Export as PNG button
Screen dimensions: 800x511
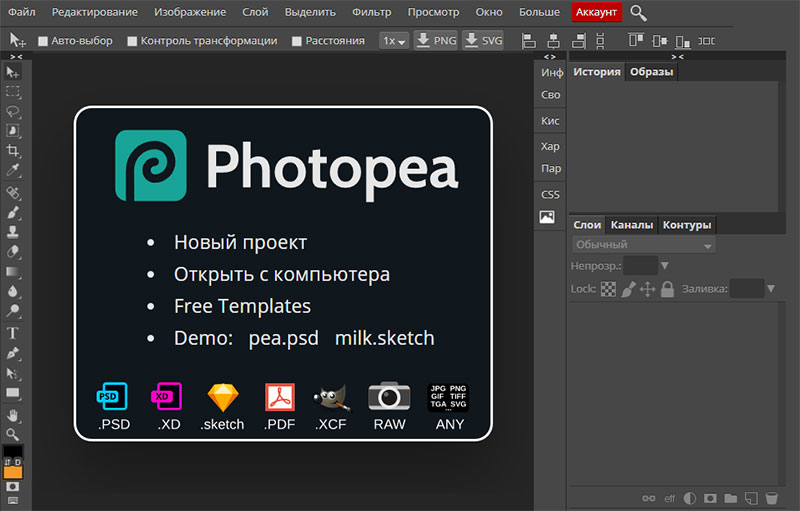pyautogui.click(x=436, y=40)
